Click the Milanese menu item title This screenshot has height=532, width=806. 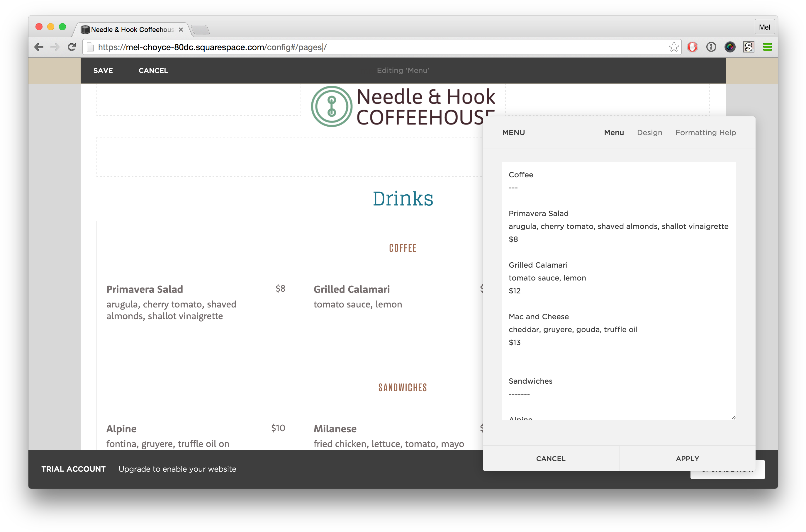tap(335, 429)
